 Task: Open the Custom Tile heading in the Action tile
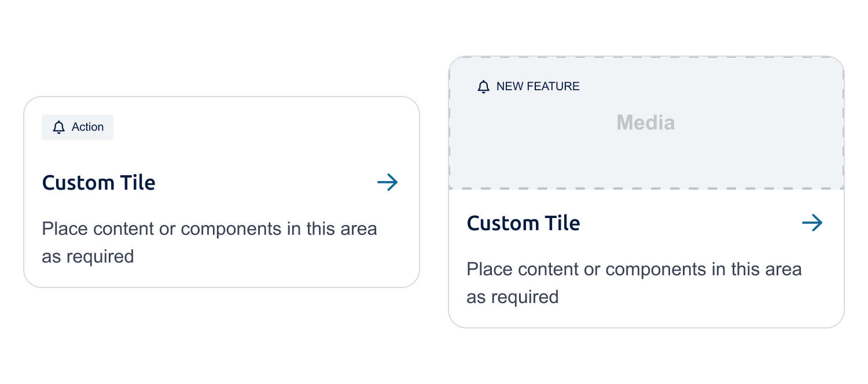[99, 183]
